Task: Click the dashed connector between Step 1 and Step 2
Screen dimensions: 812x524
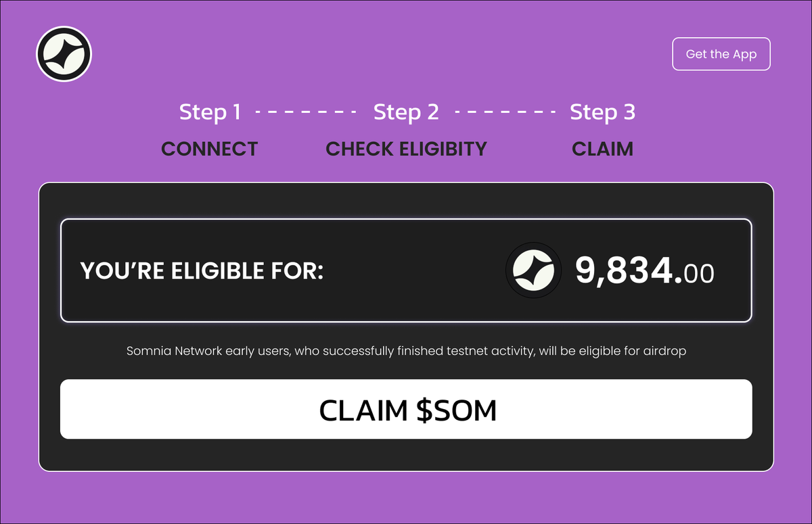Action: [307, 113]
